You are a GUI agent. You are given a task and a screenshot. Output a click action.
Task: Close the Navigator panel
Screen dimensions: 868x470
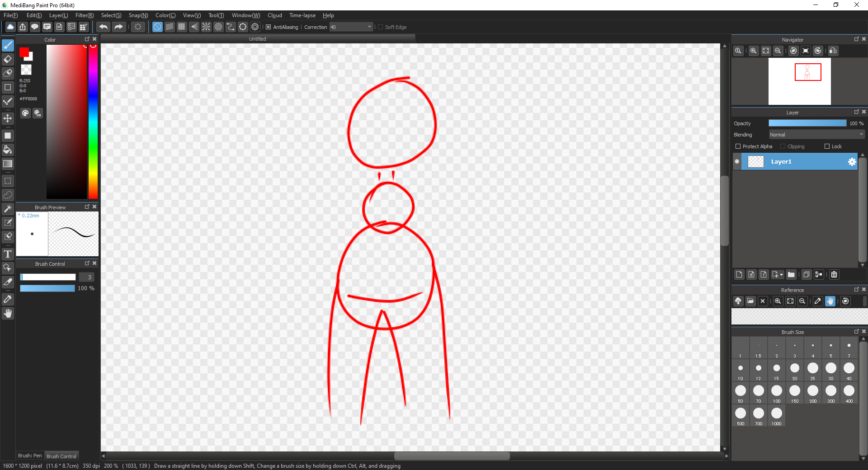(x=864, y=39)
